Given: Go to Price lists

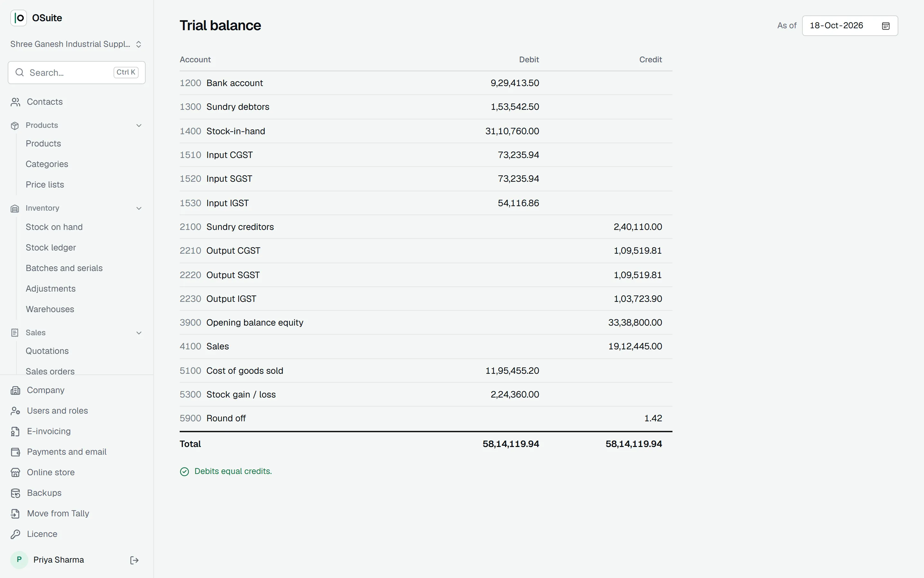Looking at the screenshot, I should (x=45, y=185).
